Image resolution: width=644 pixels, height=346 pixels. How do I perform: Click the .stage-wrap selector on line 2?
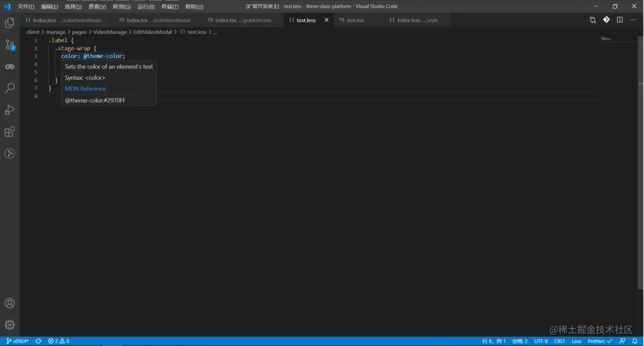[x=72, y=48]
